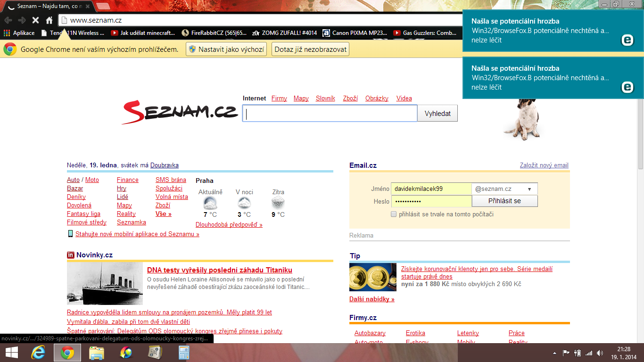644x362 pixels.
Task: Click the mobile phone icon beside Stahujte aplikace
Action: [71, 234]
